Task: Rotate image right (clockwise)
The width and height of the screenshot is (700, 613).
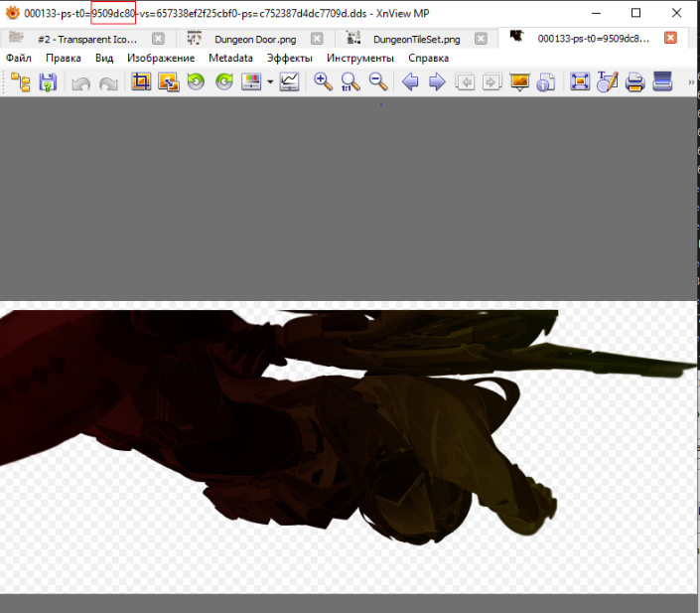Action: 224,81
